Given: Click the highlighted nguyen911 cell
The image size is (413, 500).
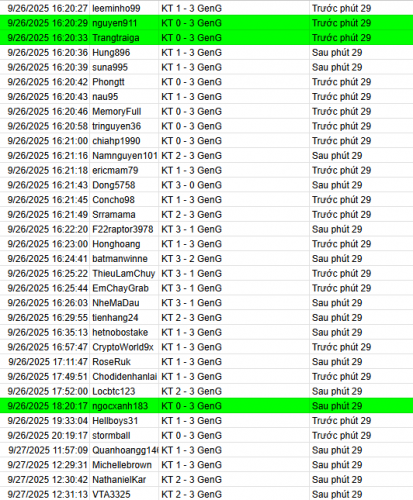Looking at the screenshot, I should pyautogui.click(x=124, y=23).
